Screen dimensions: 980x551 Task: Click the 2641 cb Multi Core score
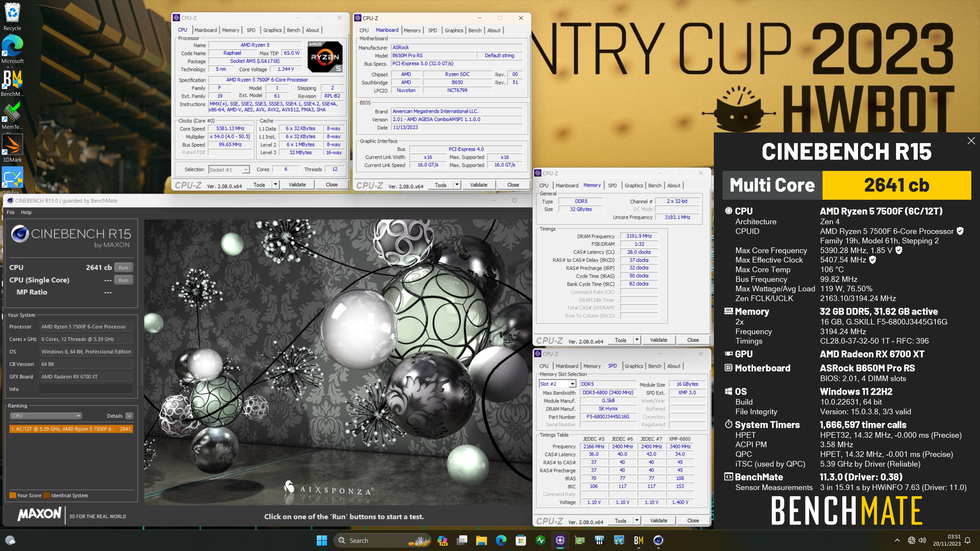(897, 185)
